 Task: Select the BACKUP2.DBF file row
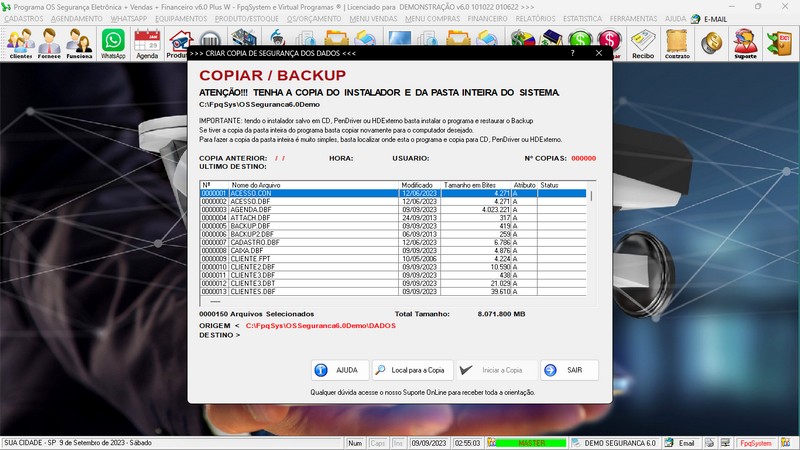tap(393, 234)
